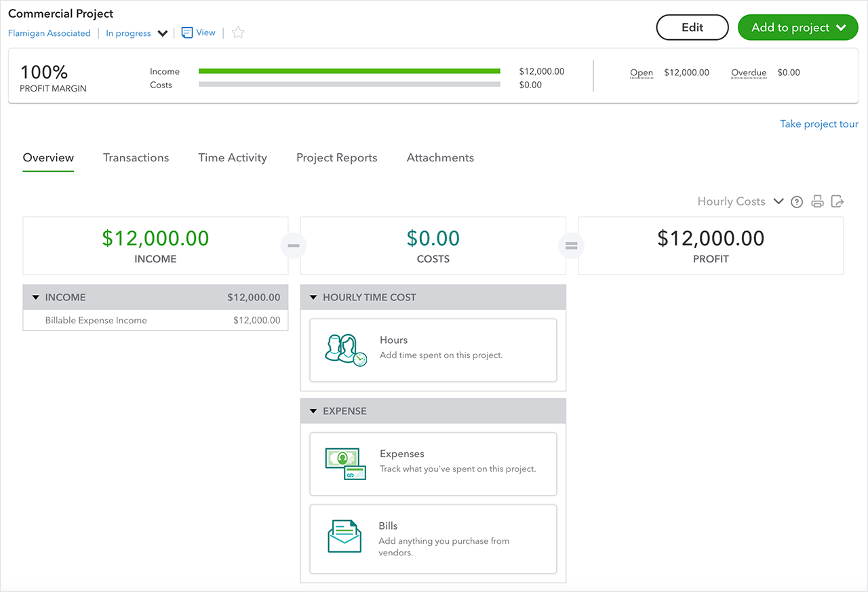
Task: Collapse the HOURLY TIME COST section
Action: click(313, 298)
